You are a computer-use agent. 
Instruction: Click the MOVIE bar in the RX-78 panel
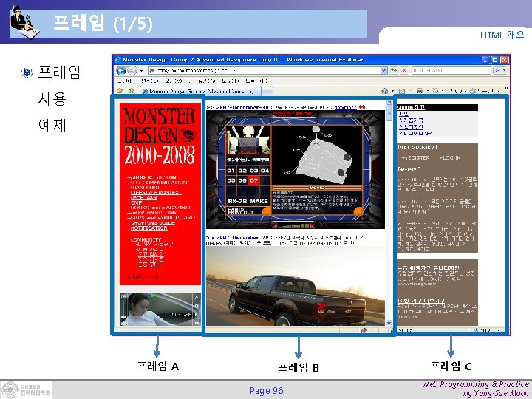click(316, 188)
